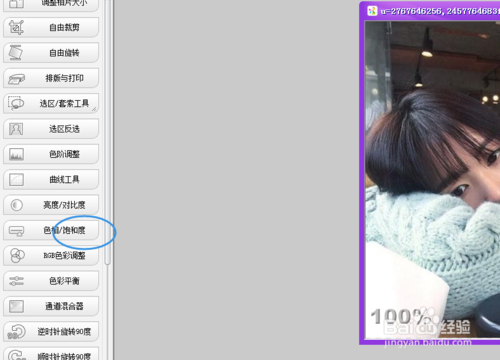Click the 选区反选 icon
This screenshot has height=360, width=500.
[16, 129]
